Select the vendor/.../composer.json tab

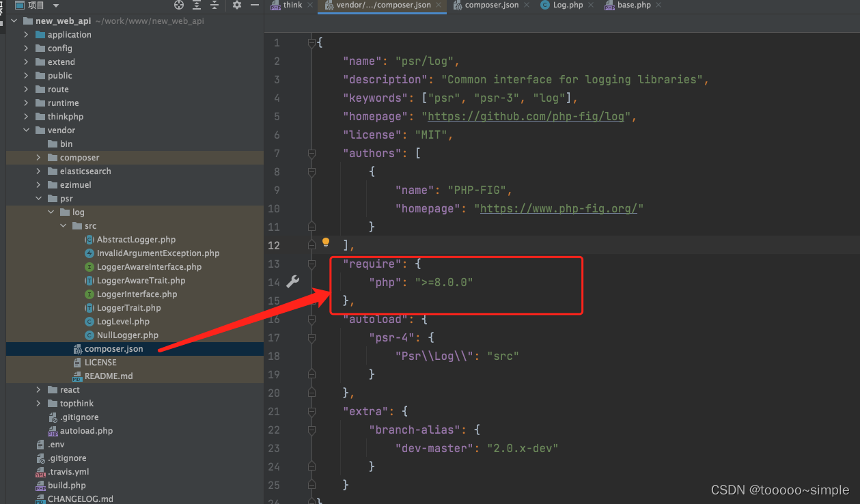pos(382,5)
